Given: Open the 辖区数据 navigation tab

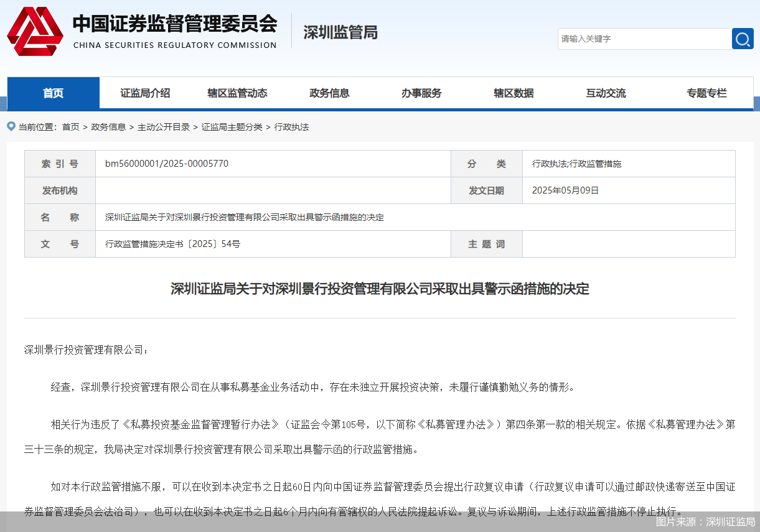Looking at the screenshot, I should pos(514,93).
